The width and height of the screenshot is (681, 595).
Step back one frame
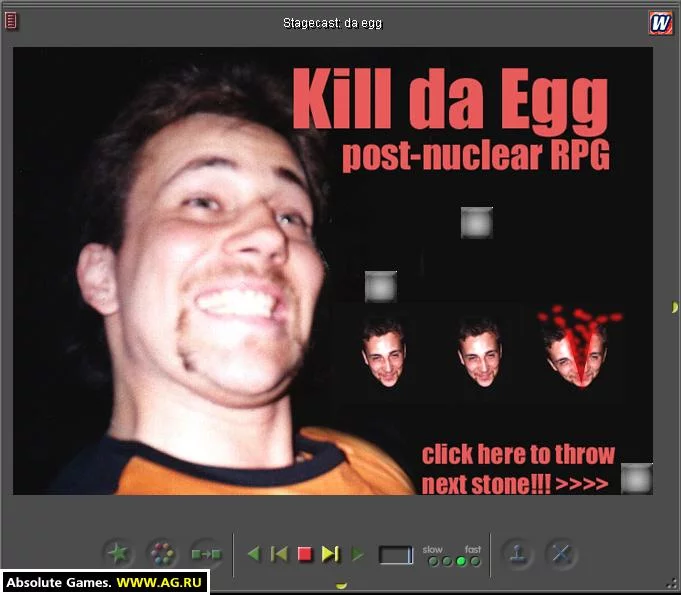(279, 554)
